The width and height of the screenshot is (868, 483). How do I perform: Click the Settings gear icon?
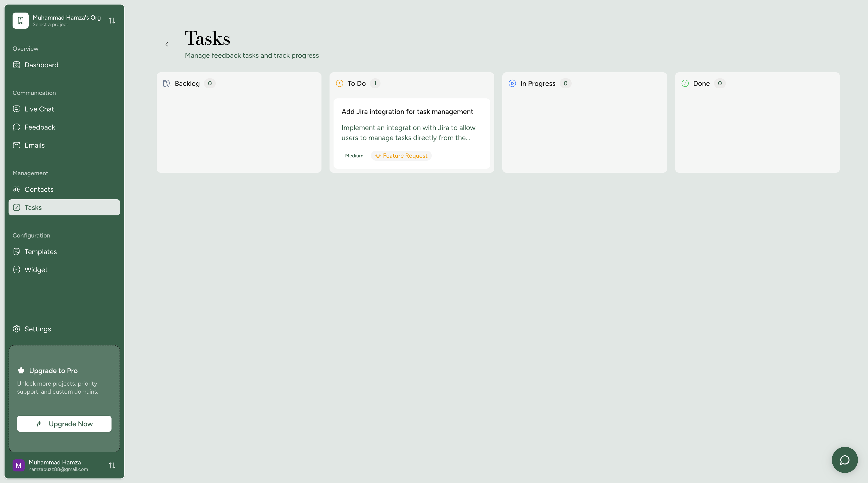click(17, 329)
